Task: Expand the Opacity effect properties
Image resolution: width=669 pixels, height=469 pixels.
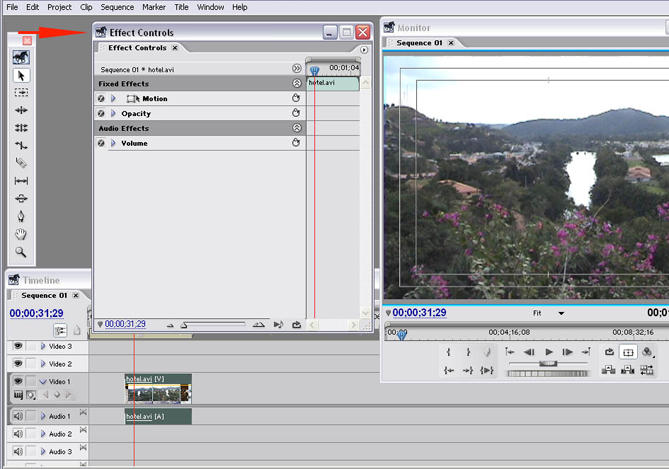Action: click(113, 114)
